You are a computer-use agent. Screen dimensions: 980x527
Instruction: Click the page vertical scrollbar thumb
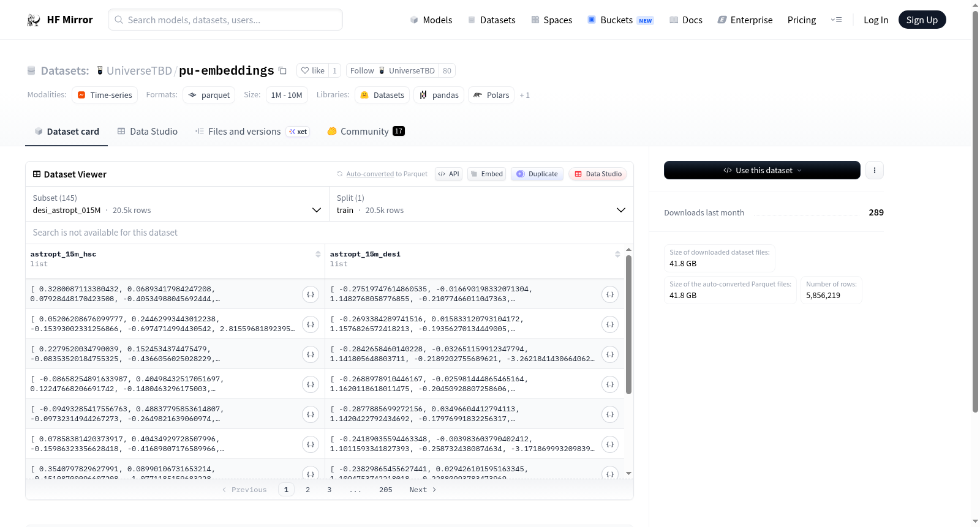coord(975,211)
